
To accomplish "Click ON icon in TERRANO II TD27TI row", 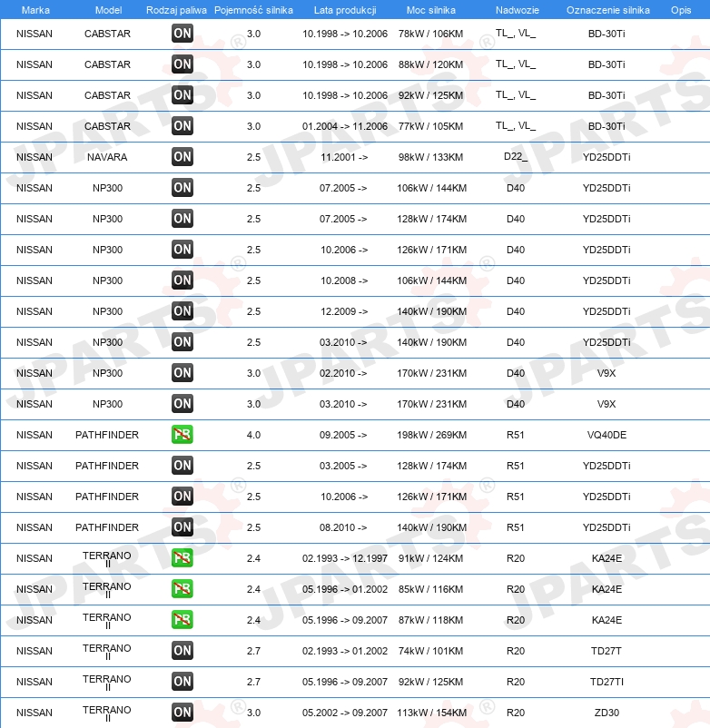I will tap(182, 682).
